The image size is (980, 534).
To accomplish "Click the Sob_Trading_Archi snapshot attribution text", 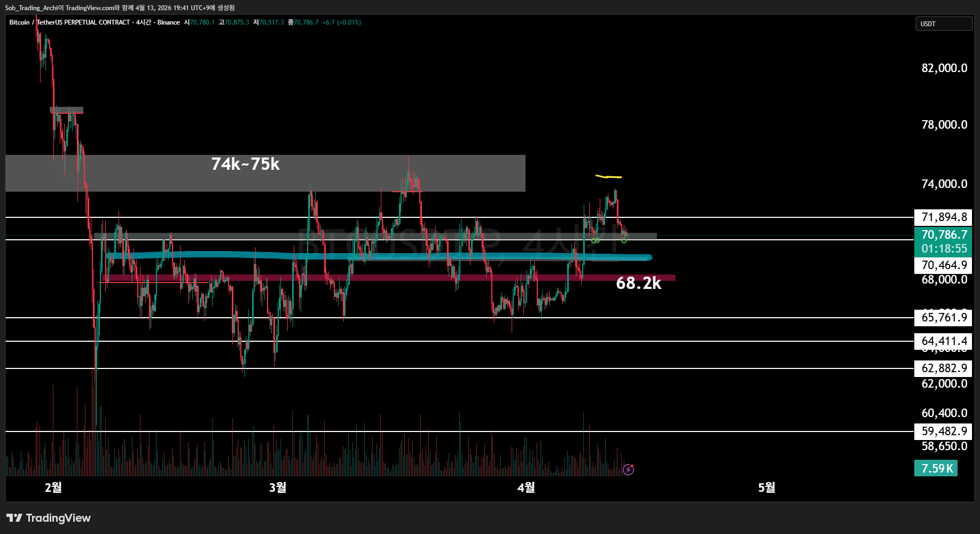I will pyautogui.click(x=120, y=7).
